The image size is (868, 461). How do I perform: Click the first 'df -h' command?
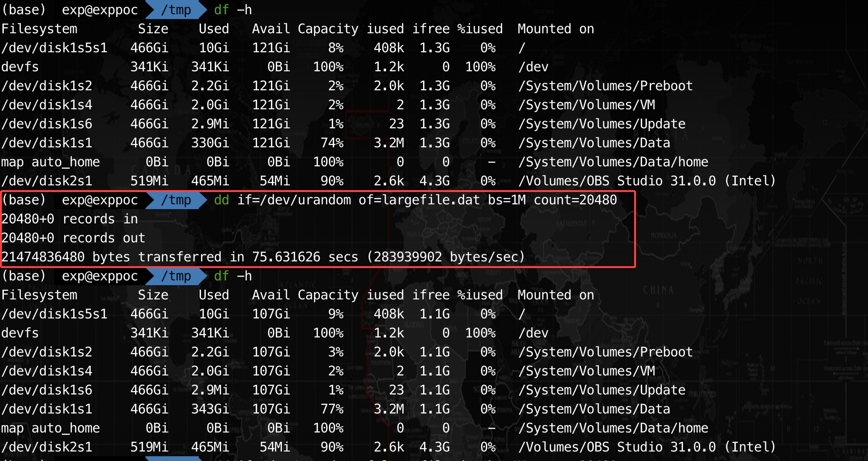(233, 10)
